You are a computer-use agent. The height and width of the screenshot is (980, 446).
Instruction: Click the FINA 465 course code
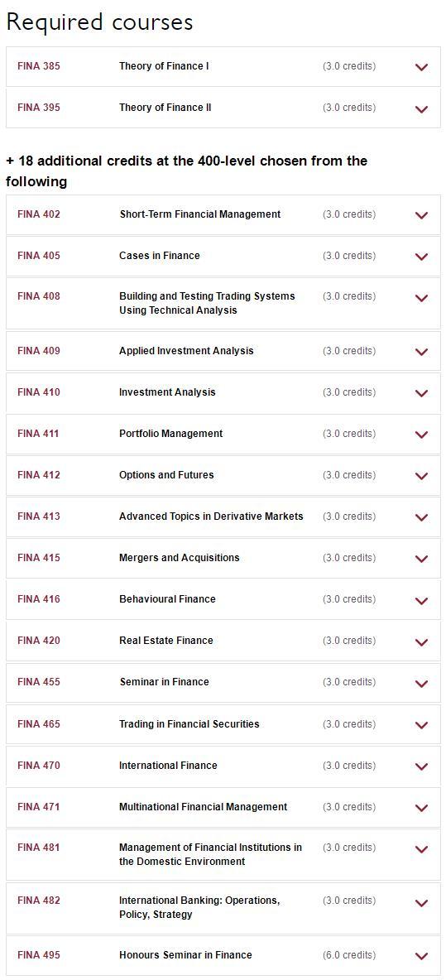click(x=39, y=723)
